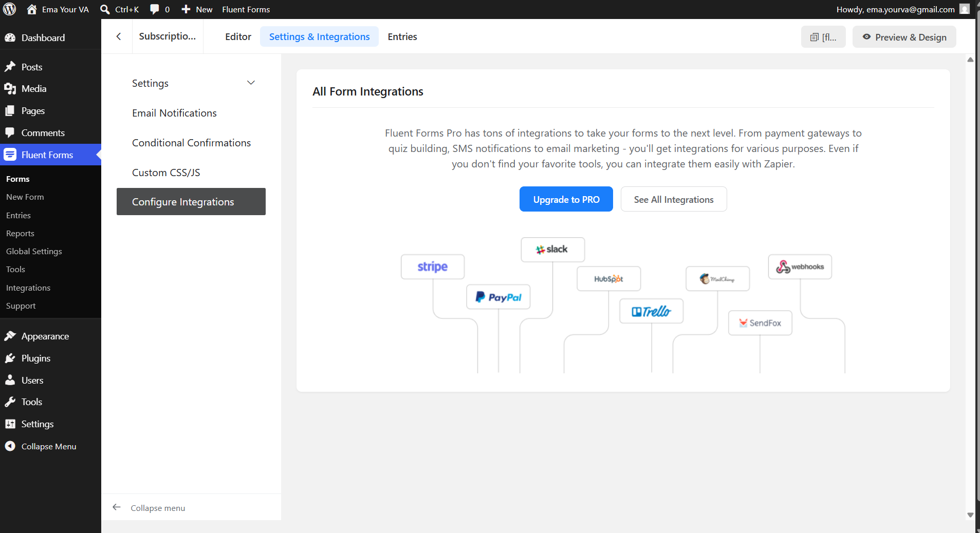Viewport: 980px width, 533px height.
Task: Open Tools submenu link under Fluent Forms
Action: (x=15, y=269)
